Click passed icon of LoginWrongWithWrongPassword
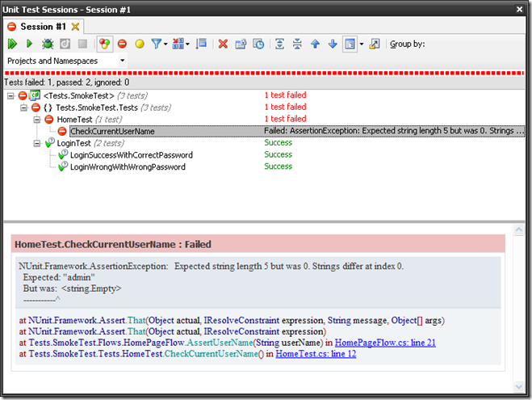 click(x=63, y=166)
